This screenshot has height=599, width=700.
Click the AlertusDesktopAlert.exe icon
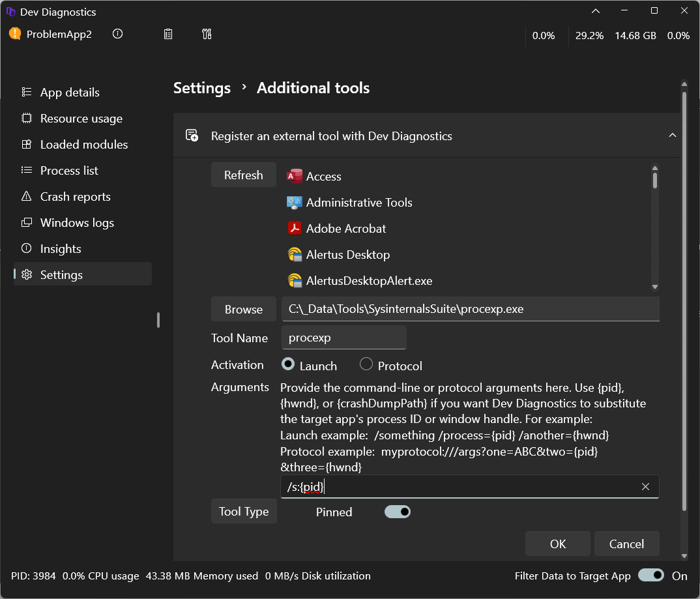coord(294,280)
